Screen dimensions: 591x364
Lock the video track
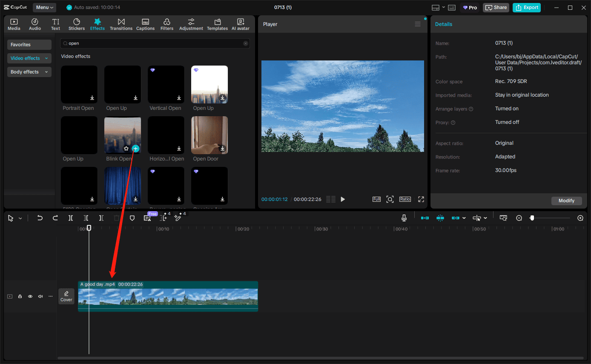point(20,296)
